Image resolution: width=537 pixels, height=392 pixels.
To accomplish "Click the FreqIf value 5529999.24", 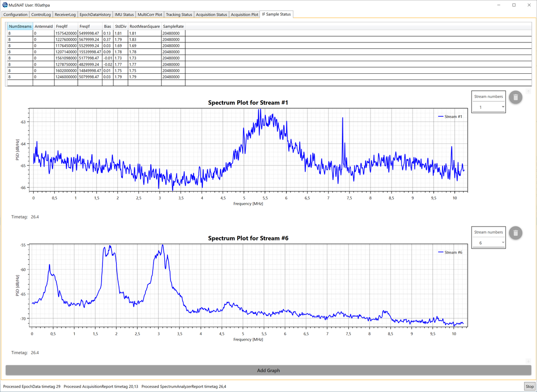I will (x=89, y=46).
